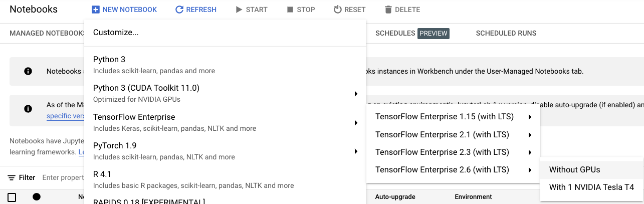Click the Filter property input field
This screenshot has width=644, height=204.
[63, 177]
